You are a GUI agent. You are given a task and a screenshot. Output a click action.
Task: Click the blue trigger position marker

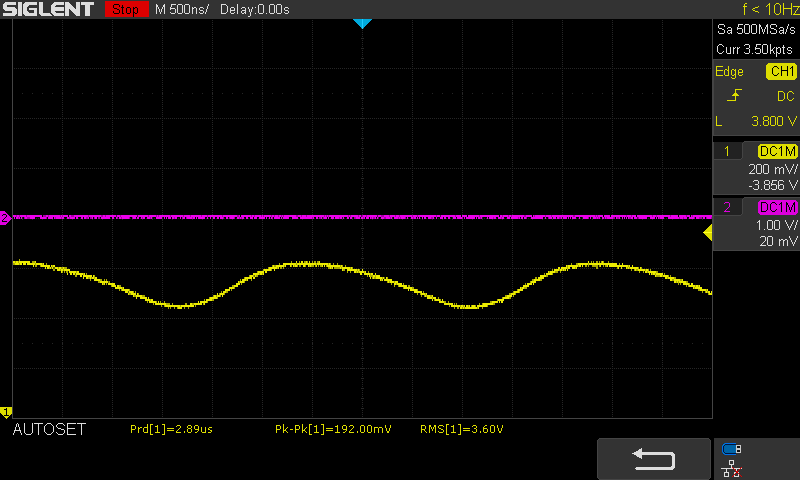coord(362,23)
